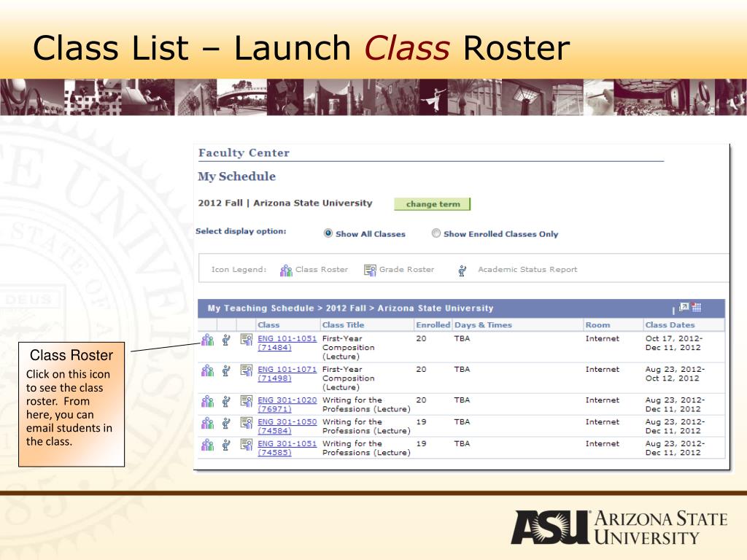Screen dimensions: 747x560
Task: Open ENG 101-1051 (71484) class link
Action: pos(287,343)
